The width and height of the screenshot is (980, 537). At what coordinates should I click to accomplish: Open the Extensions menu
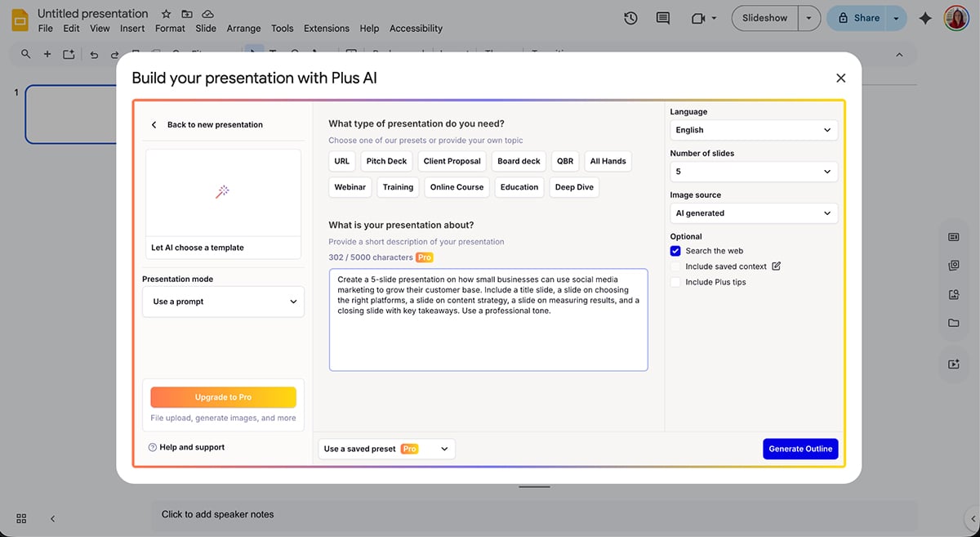pyautogui.click(x=327, y=28)
